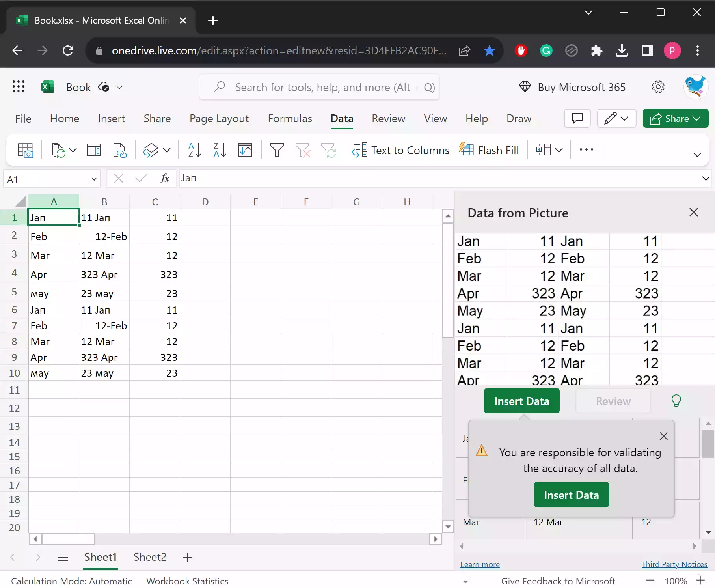Expand the Book file name dropdown
Viewport: 715px width, 588px height.
pos(119,87)
